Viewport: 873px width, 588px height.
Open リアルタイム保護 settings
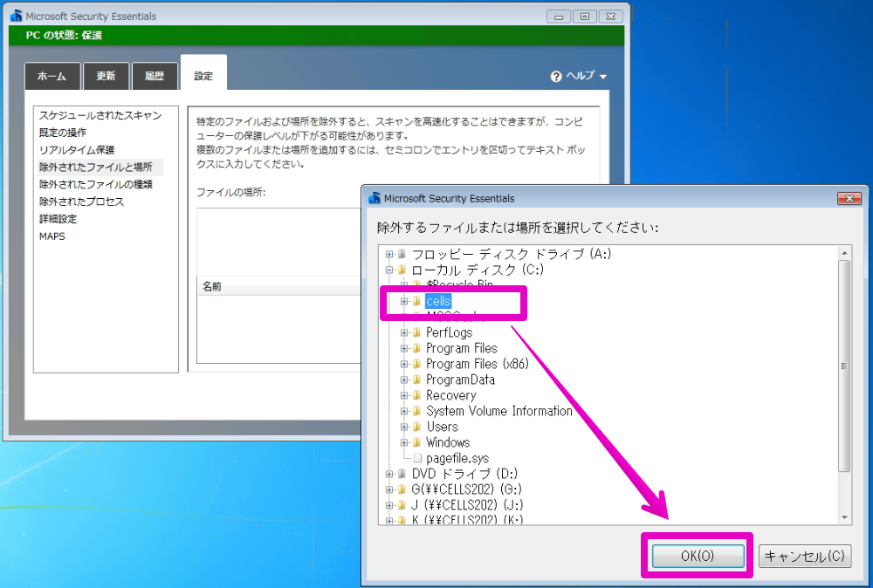click(77, 150)
